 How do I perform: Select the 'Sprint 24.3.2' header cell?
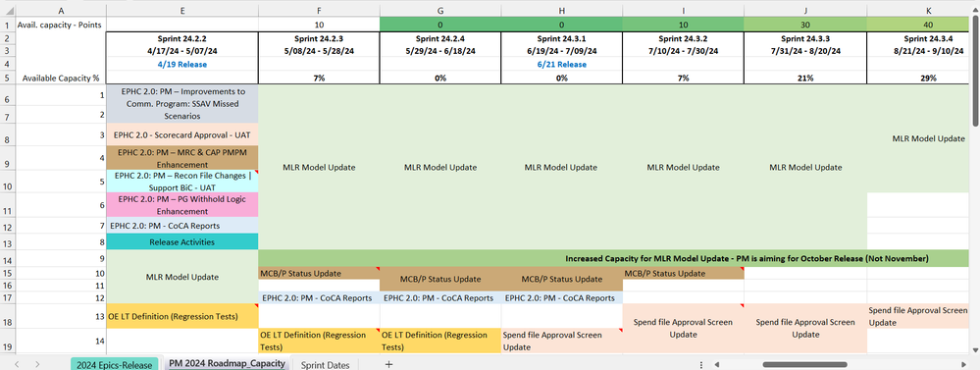tap(683, 38)
